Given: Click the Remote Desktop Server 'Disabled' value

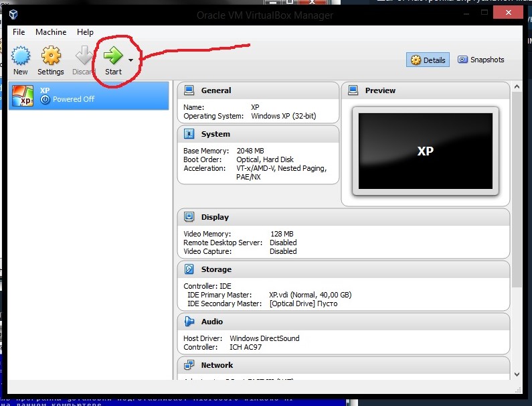Looking at the screenshot, I should [283, 243].
